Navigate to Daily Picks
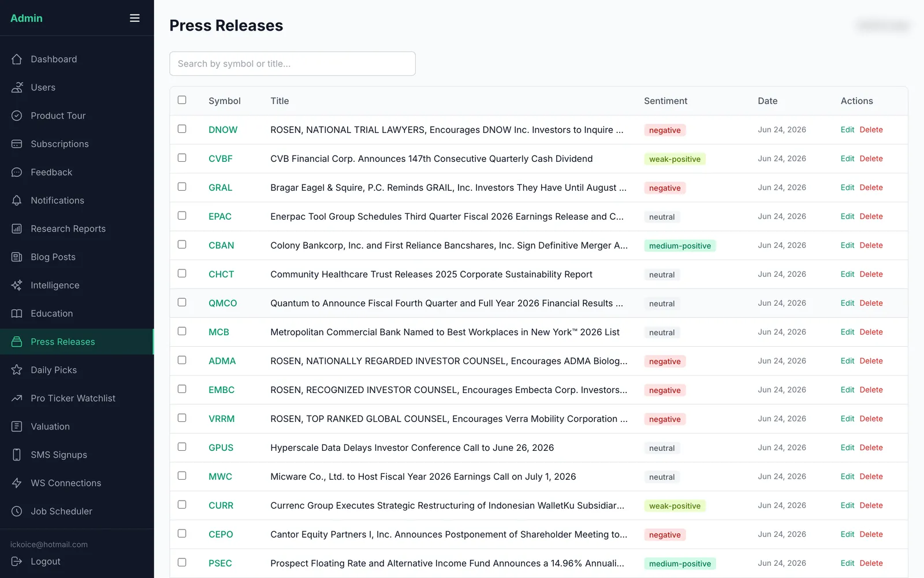The width and height of the screenshot is (924, 578). (x=77, y=370)
